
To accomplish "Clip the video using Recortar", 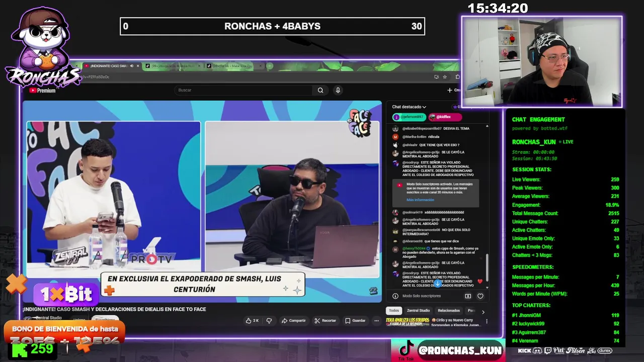I will coord(325,320).
